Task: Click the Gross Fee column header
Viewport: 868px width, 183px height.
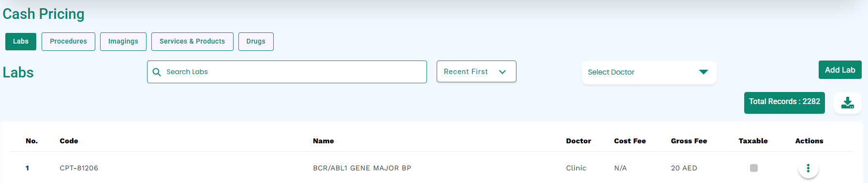Action: click(689, 141)
